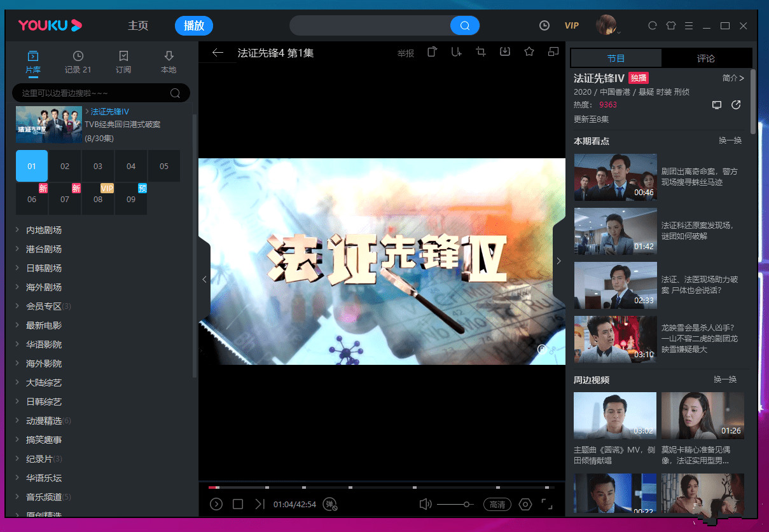
Task: Open the 简介 synopsis link
Action: point(733,78)
